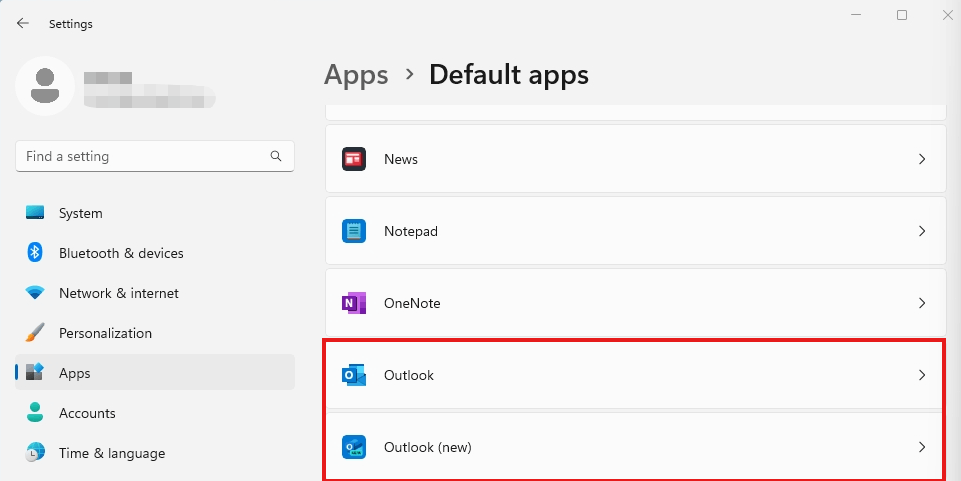Click the Time & language globe icon
The height and width of the screenshot is (481, 961).
[35, 453]
